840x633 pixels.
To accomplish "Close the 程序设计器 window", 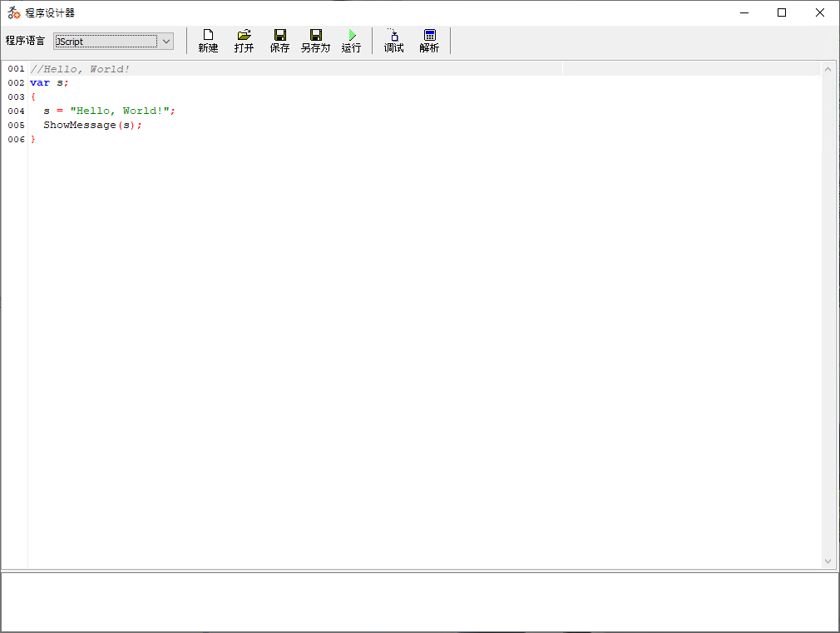I will click(x=820, y=12).
